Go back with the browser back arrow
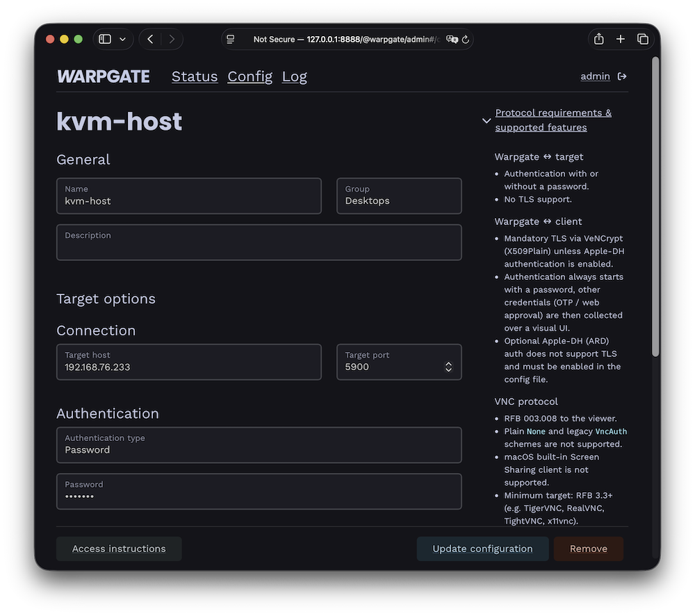This screenshot has width=695, height=616. 150,39
